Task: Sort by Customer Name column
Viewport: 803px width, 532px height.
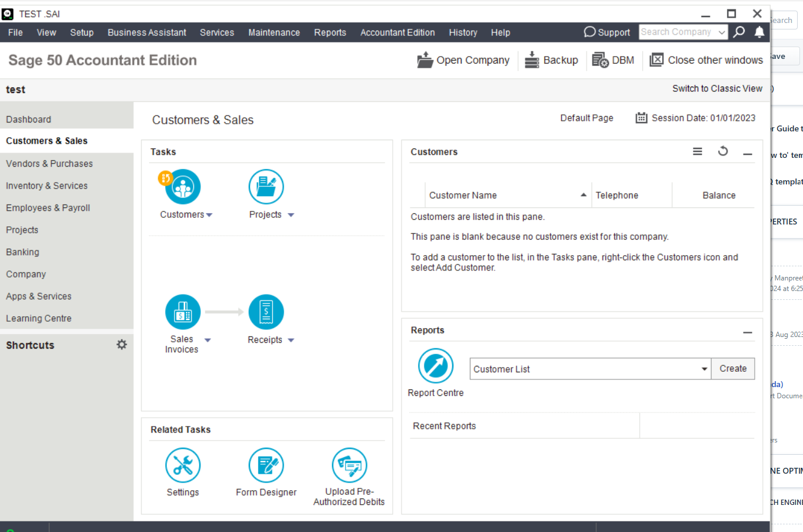Action: coord(508,195)
